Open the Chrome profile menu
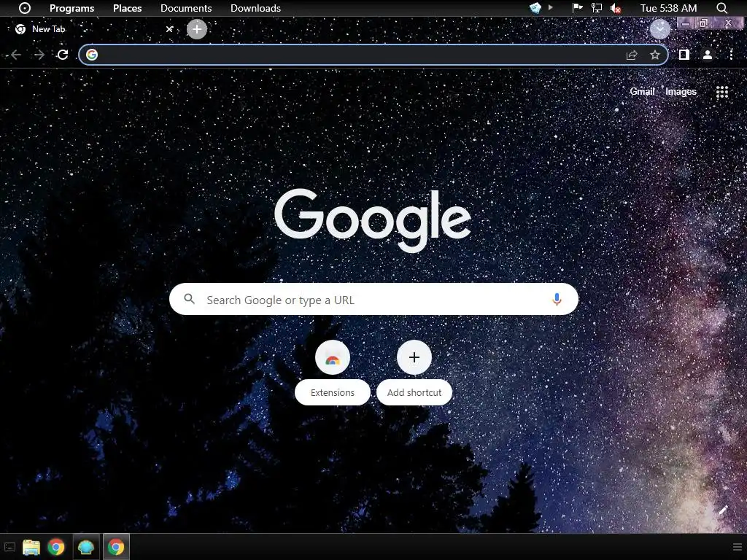The image size is (747, 560). point(708,55)
